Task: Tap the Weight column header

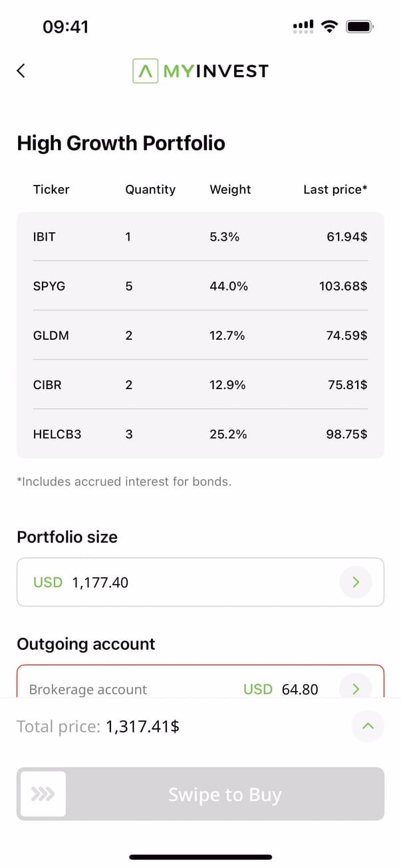Action: click(230, 190)
